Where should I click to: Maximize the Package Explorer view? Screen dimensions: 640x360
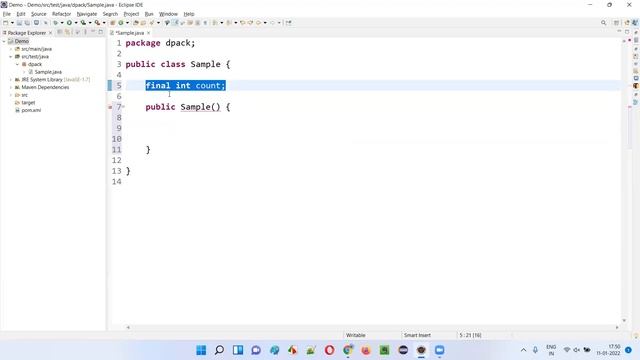pos(100,32)
